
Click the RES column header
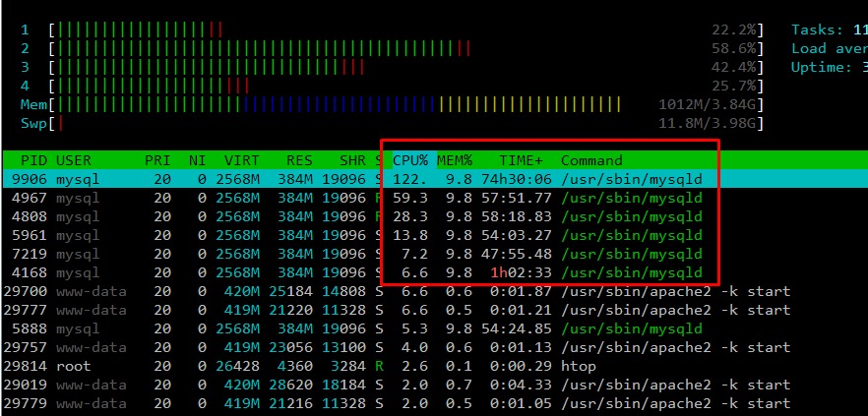299,159
